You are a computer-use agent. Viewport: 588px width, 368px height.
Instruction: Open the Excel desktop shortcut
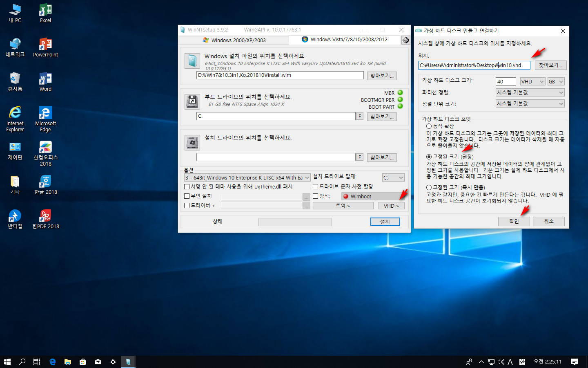tap(45, 13)
